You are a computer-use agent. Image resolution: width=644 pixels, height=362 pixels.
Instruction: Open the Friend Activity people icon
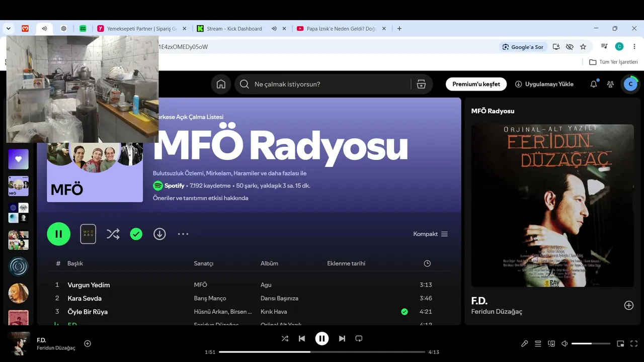coord(610,84)
